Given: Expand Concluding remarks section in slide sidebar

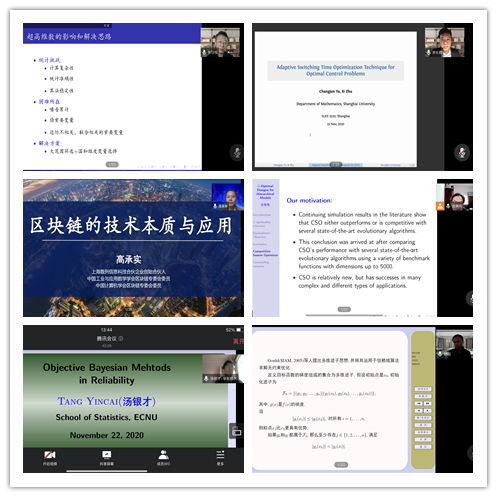Looking at the screenshot, I should click(x=261, y=264).
